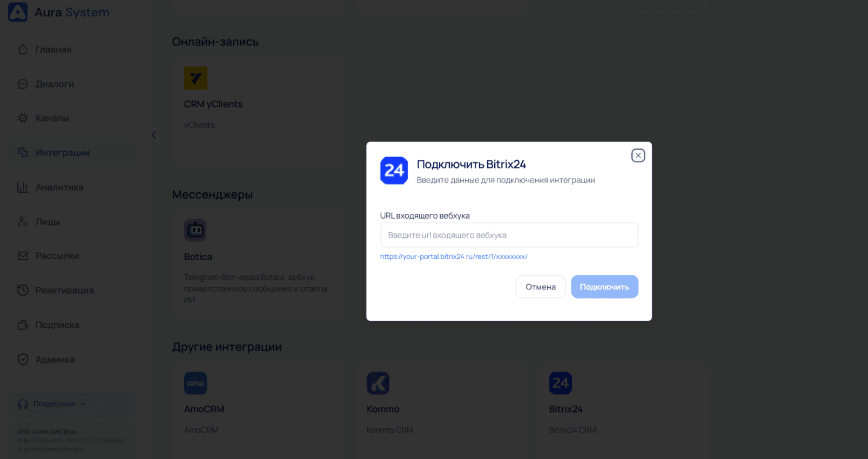Viewport: 868px width, 459px height.
Task: Close the Bitrix24 connection dialog
Action: point(638,156)
